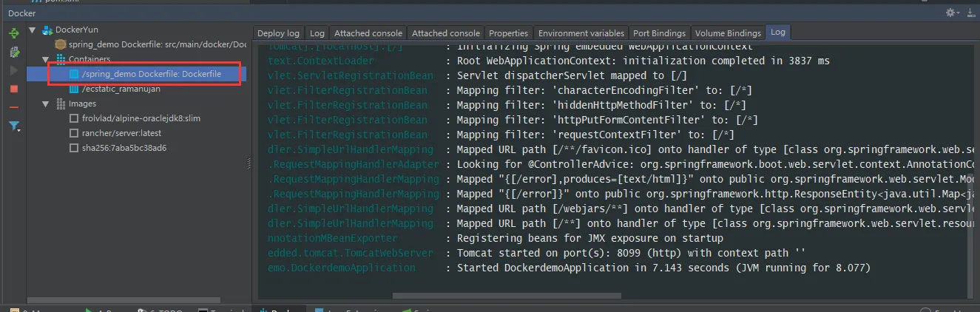Collapse the Containers tree node

coord(46,59)
